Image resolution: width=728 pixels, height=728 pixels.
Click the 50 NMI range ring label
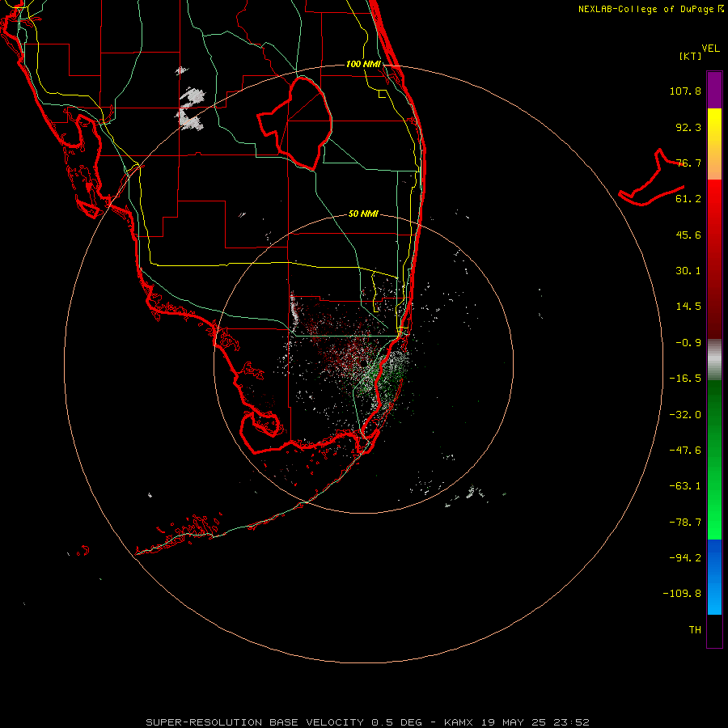(363, 214)
